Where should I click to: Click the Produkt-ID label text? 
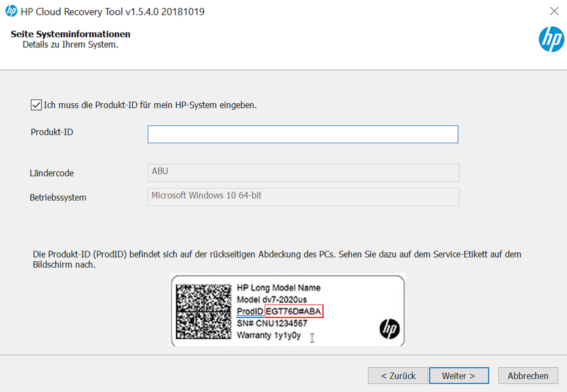pos(52,132)
